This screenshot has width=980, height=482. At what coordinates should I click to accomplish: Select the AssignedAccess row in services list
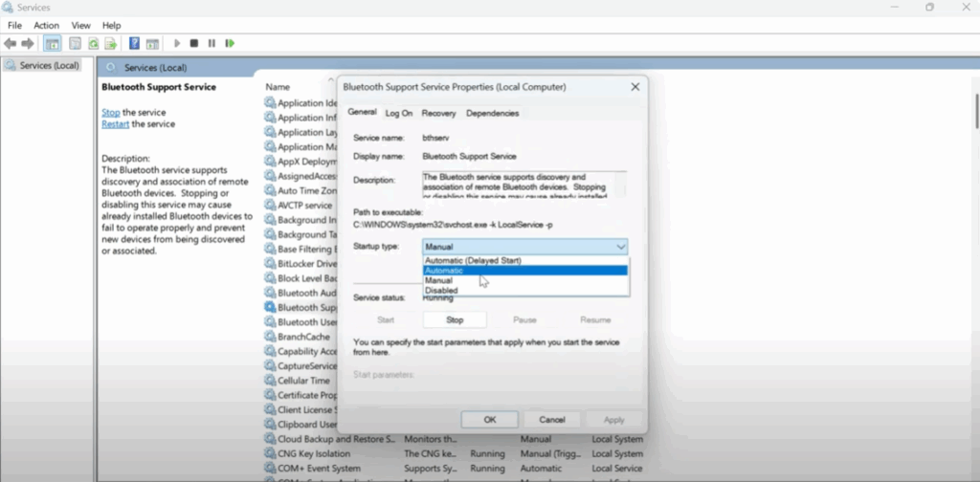(x=300, y=176)
